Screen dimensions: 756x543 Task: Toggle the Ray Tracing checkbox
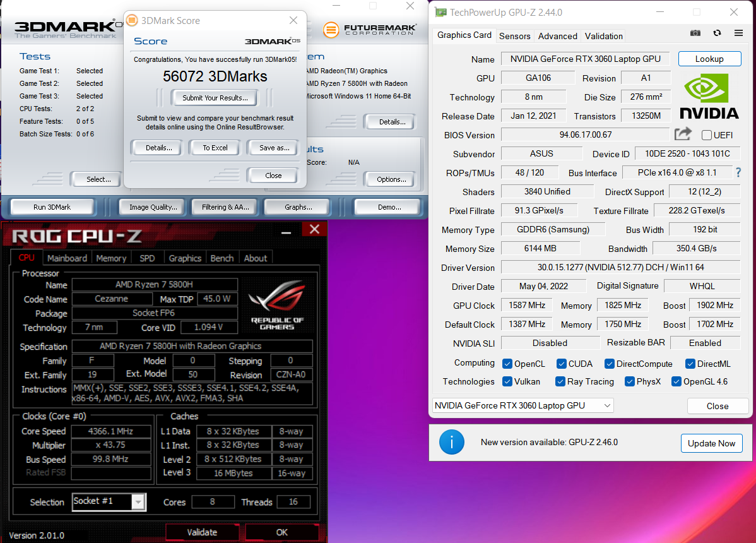tap(560, 381)
